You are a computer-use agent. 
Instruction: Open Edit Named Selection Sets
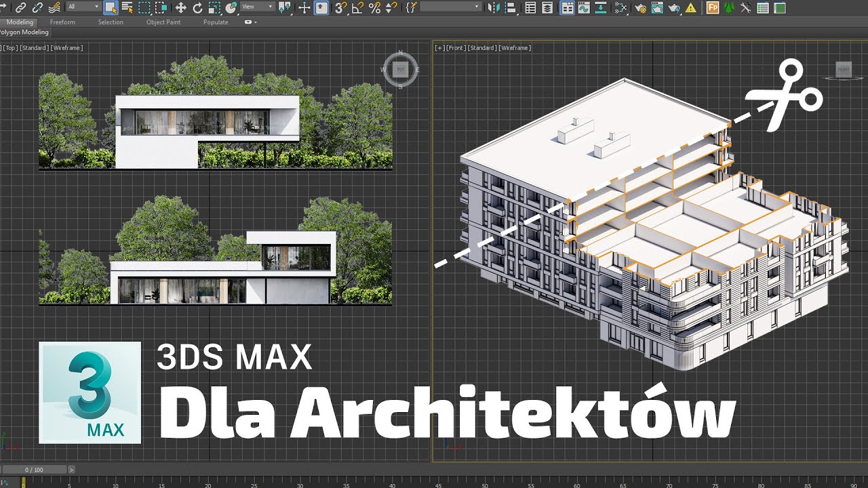(x=411, y=7)
